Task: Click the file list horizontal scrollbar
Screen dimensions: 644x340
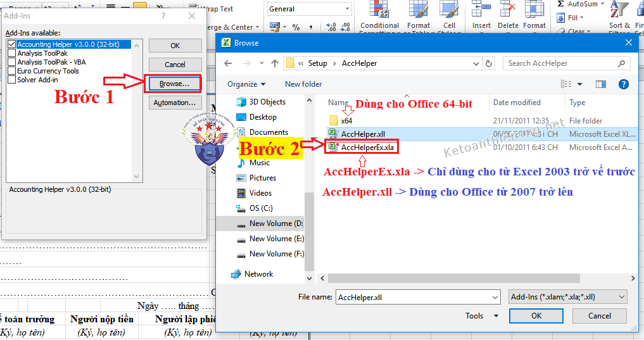Action: pyautogui.click(x=454, y=279)
